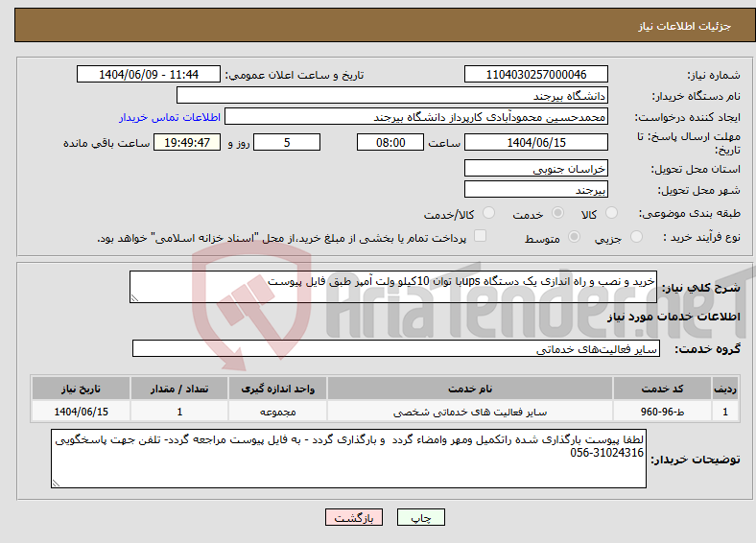
Task: Click the ردیف column header
Action: (x=725, y=389)
